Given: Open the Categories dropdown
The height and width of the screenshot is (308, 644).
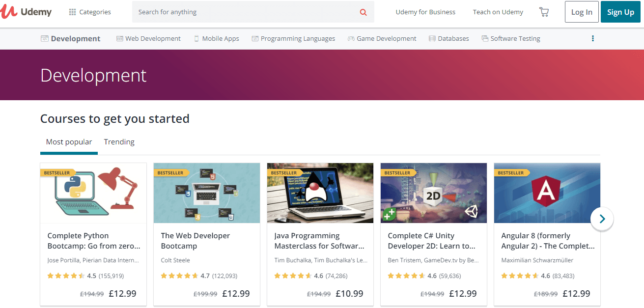Looking at the screenshot, I should 90,12.
